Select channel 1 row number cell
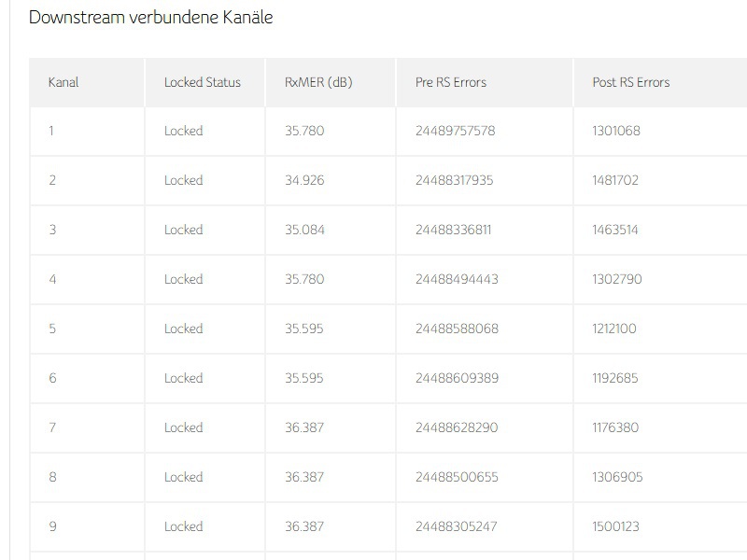 [x=52, y=131]
